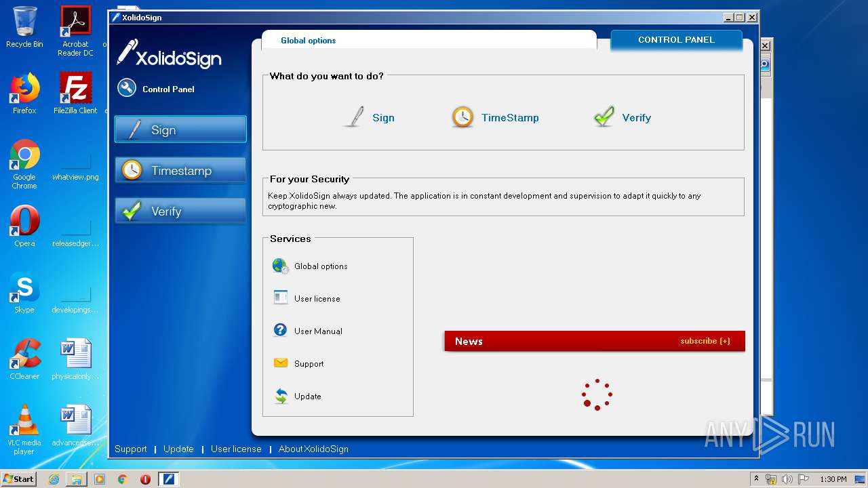868x488 pixels.
Task: Click subscribe (+) in News bar
Action: point(705,341)
